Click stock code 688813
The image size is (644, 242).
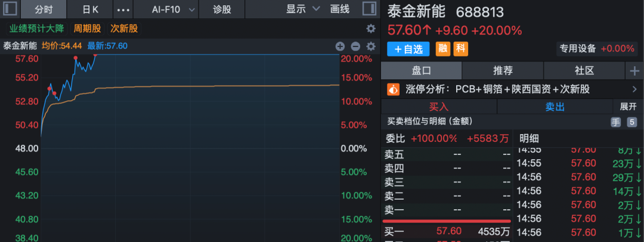pos(479,13)
